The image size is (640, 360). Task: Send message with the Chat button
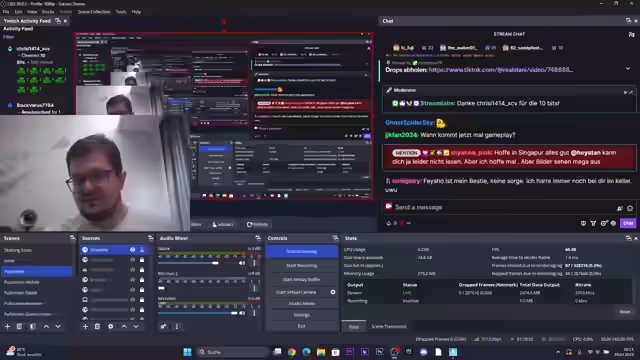point(628,223)
